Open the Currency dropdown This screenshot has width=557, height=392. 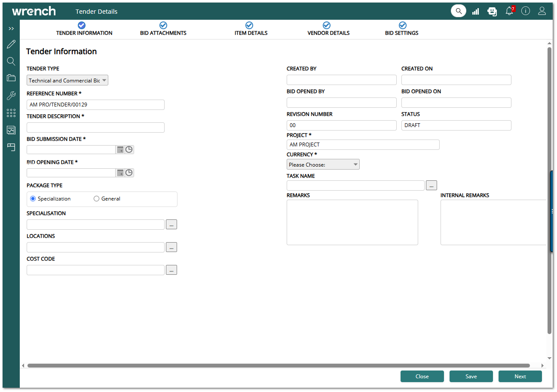(x=323, y=164)
